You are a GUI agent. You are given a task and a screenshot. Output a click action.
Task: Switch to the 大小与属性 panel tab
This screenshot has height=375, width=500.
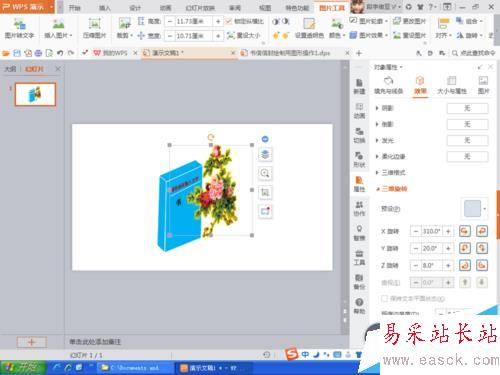[452, 85]
